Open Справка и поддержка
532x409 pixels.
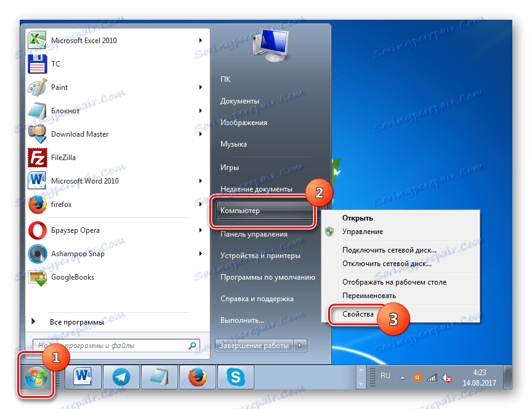click(257, 299)
